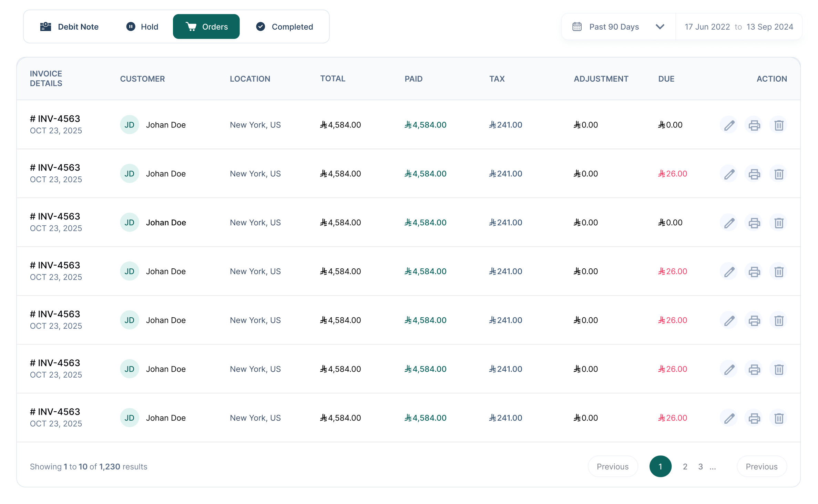Click the pencil edit icon in second row
This screenshot has width=818, height=504.
click(x=729, y=174)
